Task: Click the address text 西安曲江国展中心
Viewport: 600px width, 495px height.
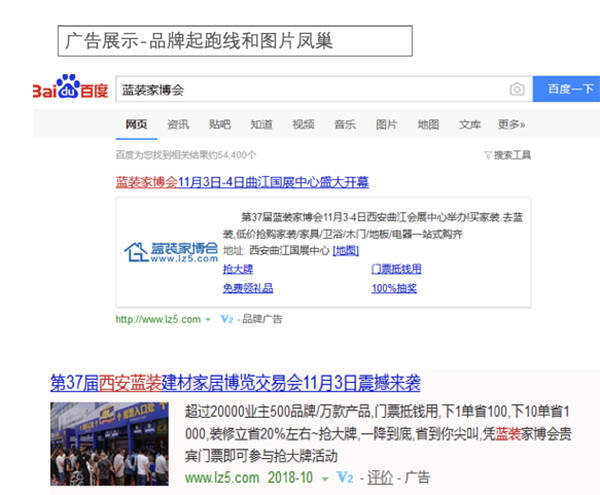Action: coord(289,251)
